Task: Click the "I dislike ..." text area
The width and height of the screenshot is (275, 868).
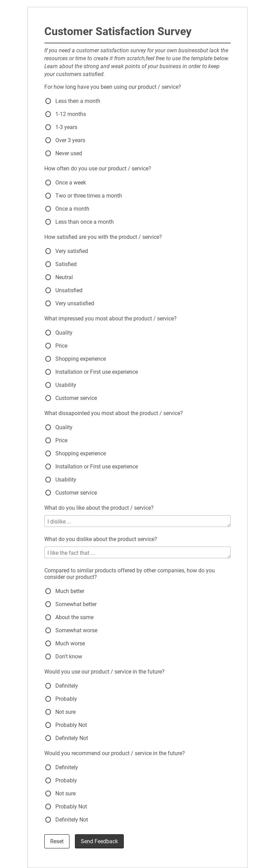Action: (x=137, y=521)
